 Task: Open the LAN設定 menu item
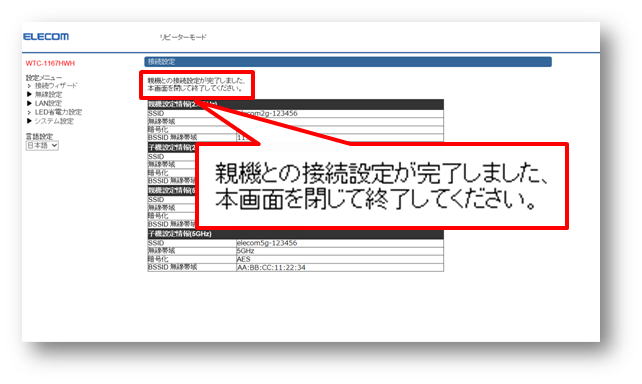(48, 103)
